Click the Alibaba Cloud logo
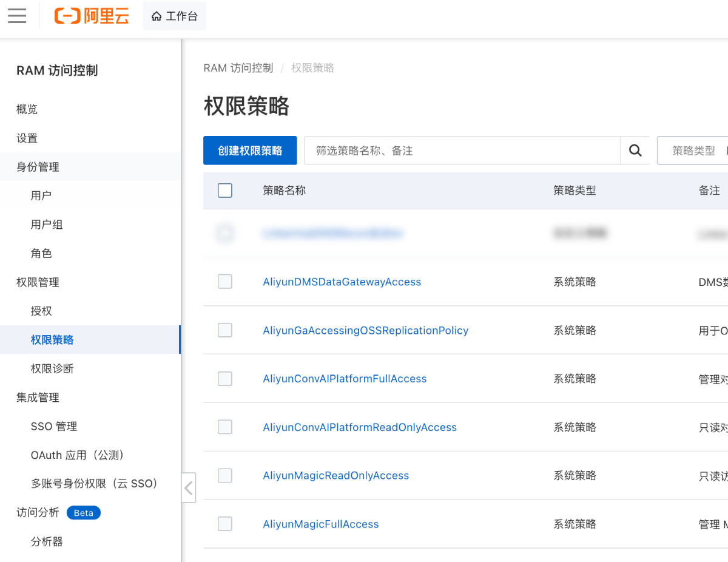 click(x=92, y=16)
